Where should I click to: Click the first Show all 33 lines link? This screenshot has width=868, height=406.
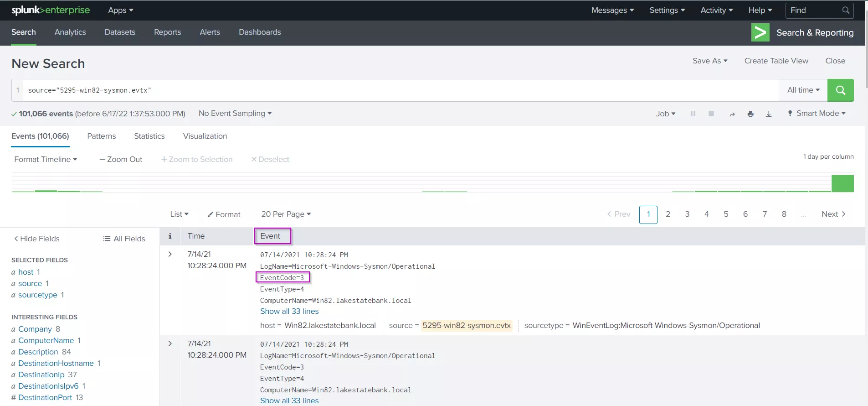tap(289, 311)
